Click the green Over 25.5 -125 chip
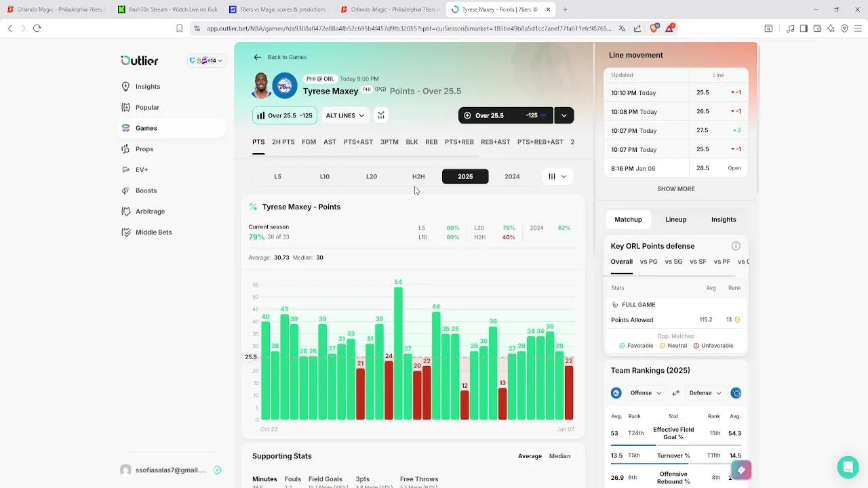 pos(284,115)
